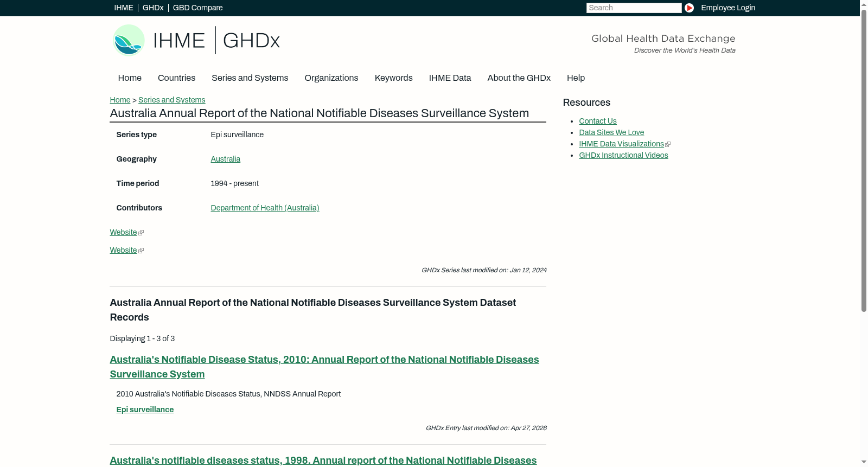Click Home breadcrumb link
Screen dimensions: 868x467
[x=120, y=100]
